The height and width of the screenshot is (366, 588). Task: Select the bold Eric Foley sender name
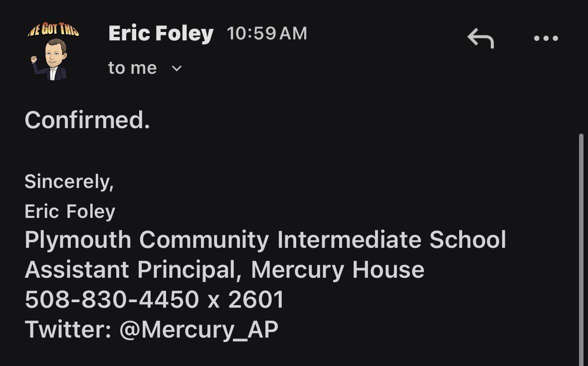coord(161,33)
